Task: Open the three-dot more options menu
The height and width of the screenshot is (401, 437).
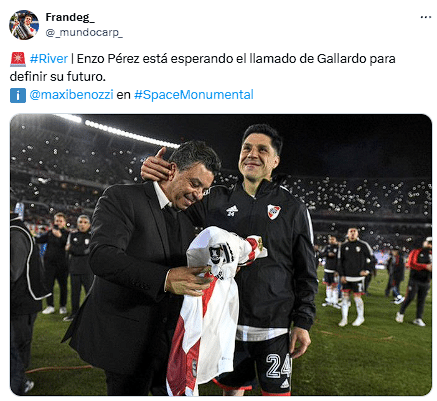Action: tap(426, 17)
